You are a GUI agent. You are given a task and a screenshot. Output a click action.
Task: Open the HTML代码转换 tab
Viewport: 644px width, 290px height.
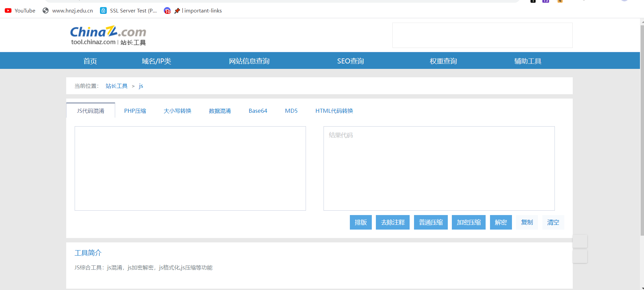click(334, 111)
